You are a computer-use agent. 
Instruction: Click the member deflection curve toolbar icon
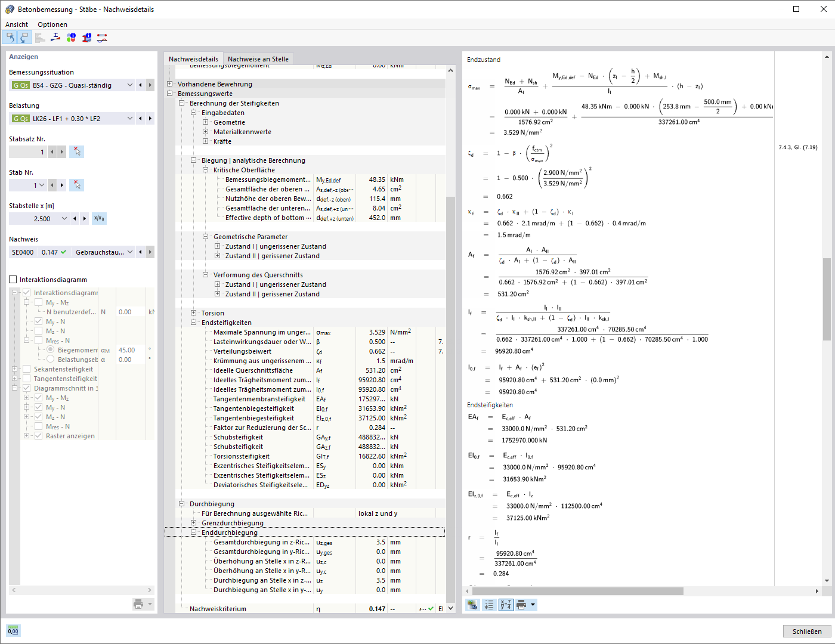(x=102, y=38)
